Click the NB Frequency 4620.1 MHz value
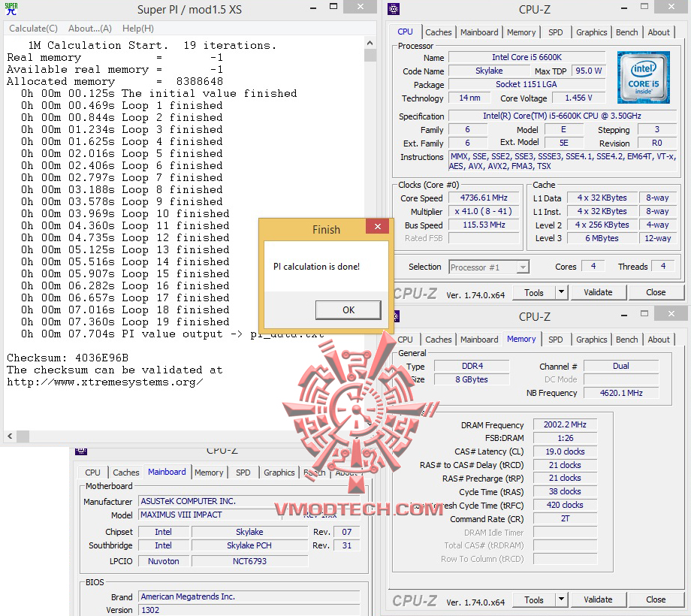The height and width of the screenshot is (616, 691). click(x=621, y=393)
